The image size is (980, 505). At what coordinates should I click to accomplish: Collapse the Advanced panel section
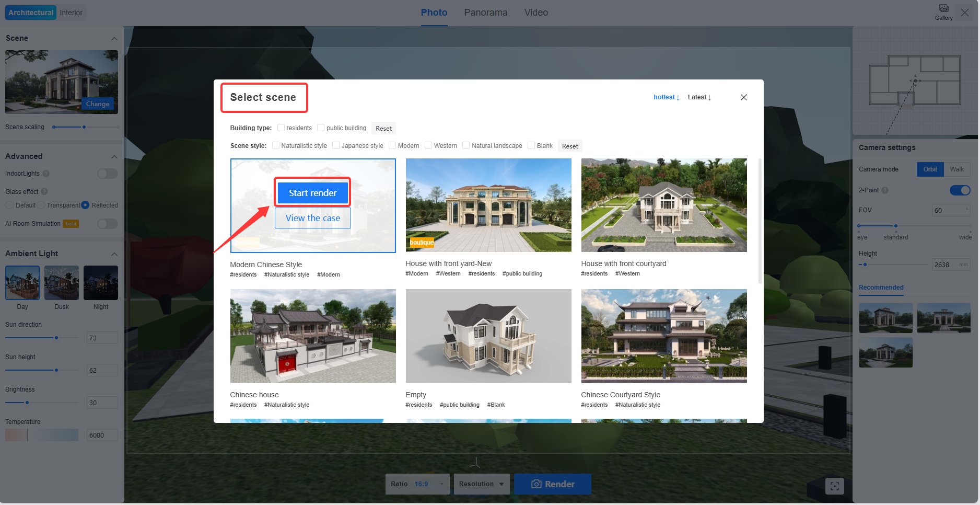pyautogui.click(x=114, y=157)
